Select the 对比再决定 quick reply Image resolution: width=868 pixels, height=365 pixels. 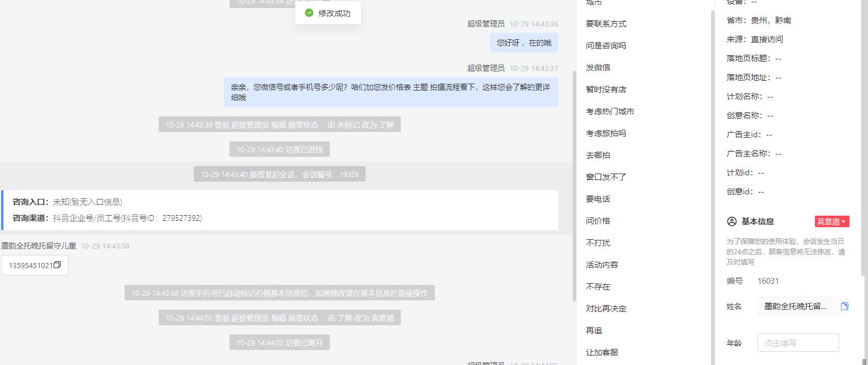(x=606, y=308)
